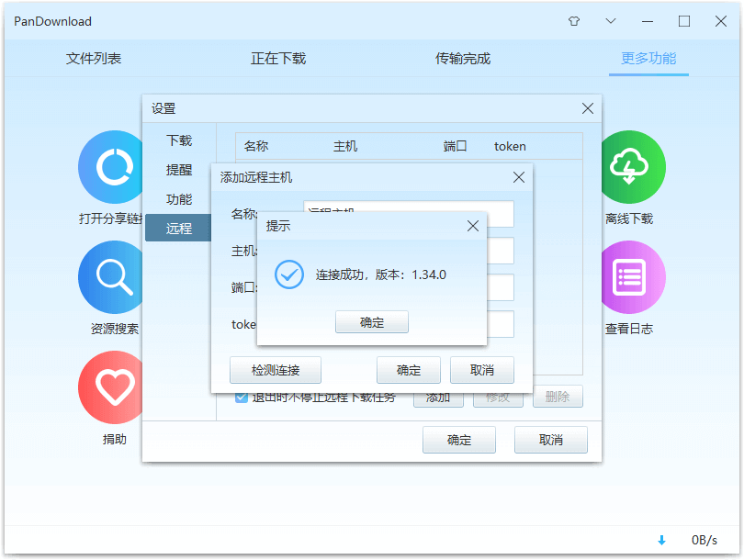Click the 0B/s speed indicator
The height and width of the screenshot is (560, 744).
pos(705,540)
